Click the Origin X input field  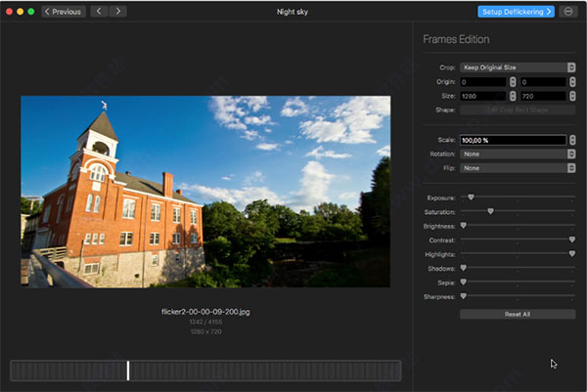[x=483, y=82]
